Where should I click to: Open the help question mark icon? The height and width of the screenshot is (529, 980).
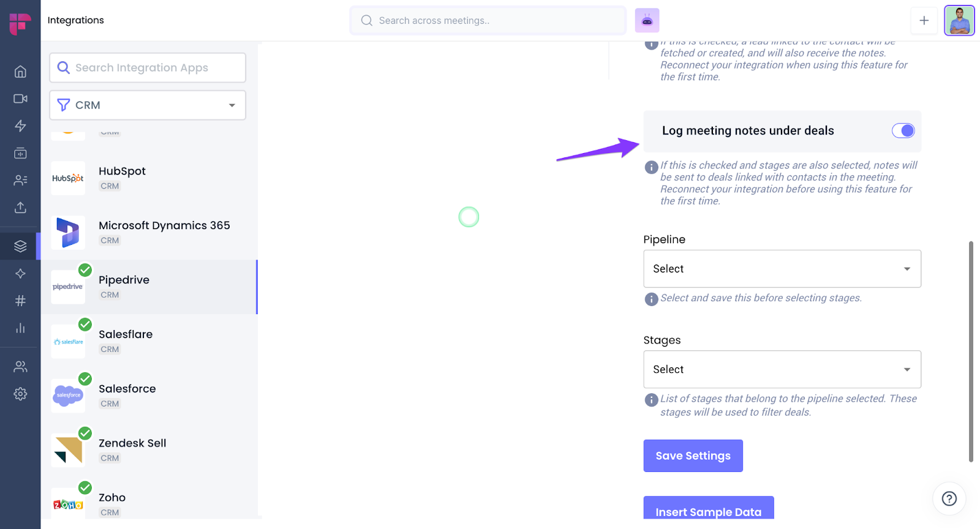click(x=949, y=498)
